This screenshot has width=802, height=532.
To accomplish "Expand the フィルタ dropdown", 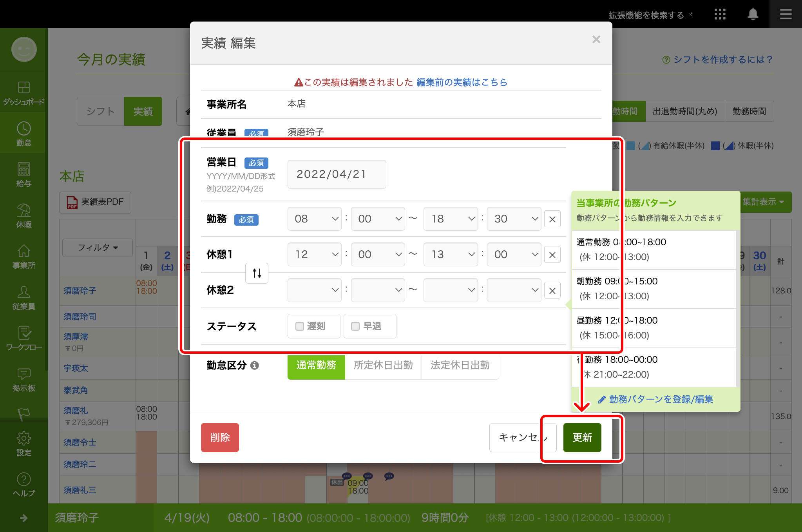I will click(x=97, y=248).
